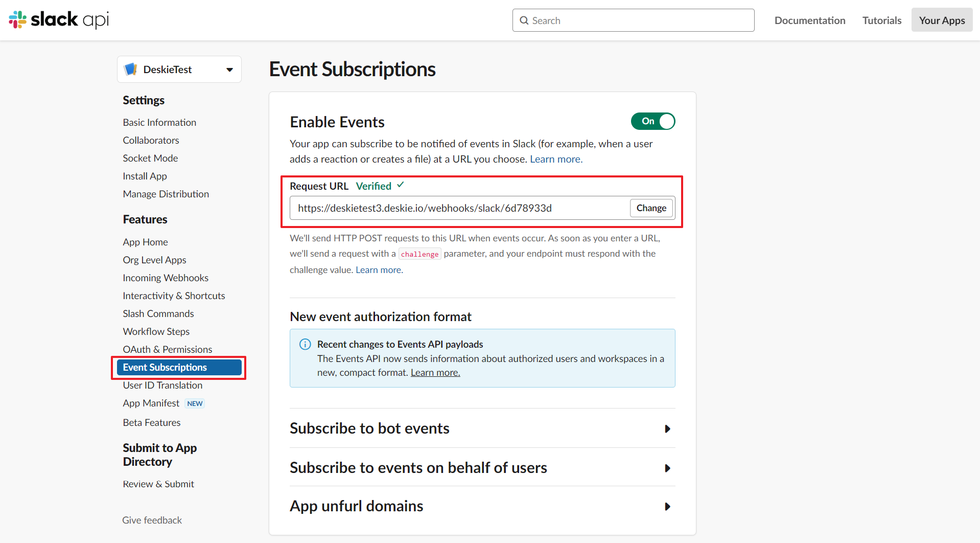Expand the App unfurl domains section
Viewport: 980px width, 543px height.
click(482, 506)
